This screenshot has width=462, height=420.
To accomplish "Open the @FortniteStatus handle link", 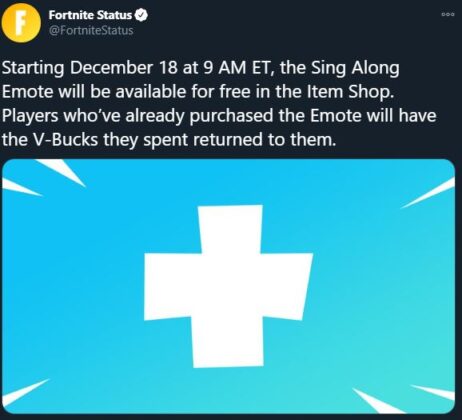I will point(91,31).
